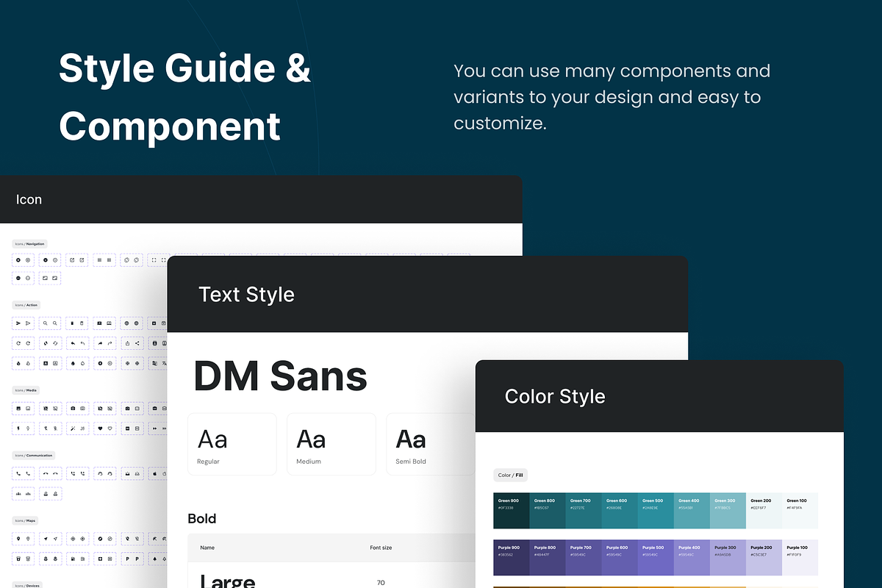882x588 pixels.
Task: Pick the Green 300 swatch
Action: (728, 511)
